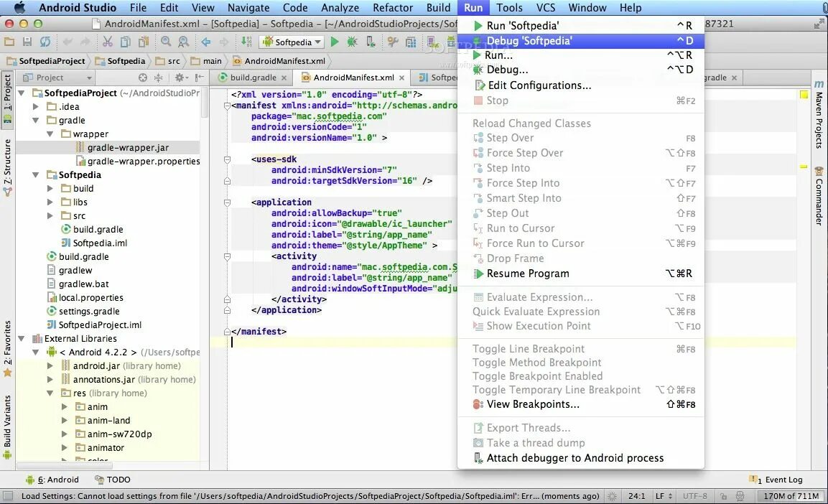Select gradle-wrapper.properties in the project tree
The image size is (828, 504).
137,161
